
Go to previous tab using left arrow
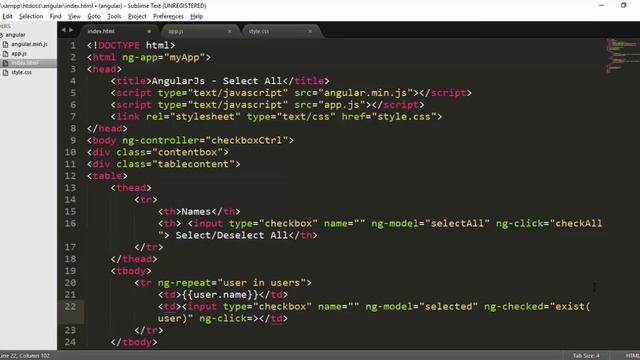tap(63, 30)
